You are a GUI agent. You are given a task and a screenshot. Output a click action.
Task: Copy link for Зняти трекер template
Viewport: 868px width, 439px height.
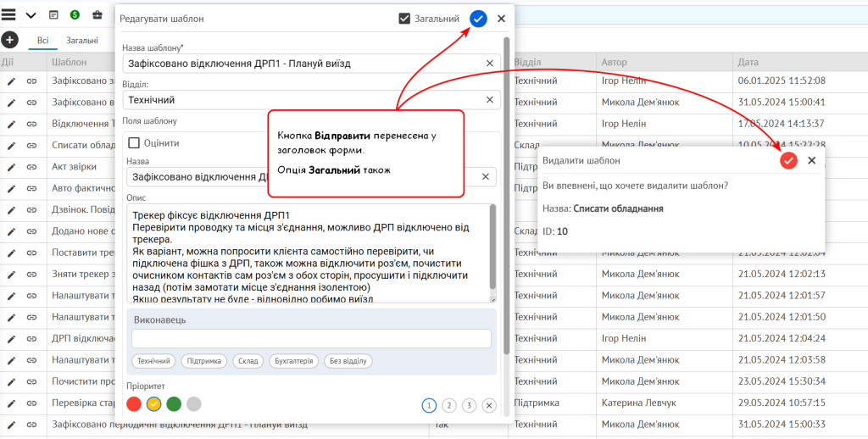pyautogui.click(x=31, y=275)
